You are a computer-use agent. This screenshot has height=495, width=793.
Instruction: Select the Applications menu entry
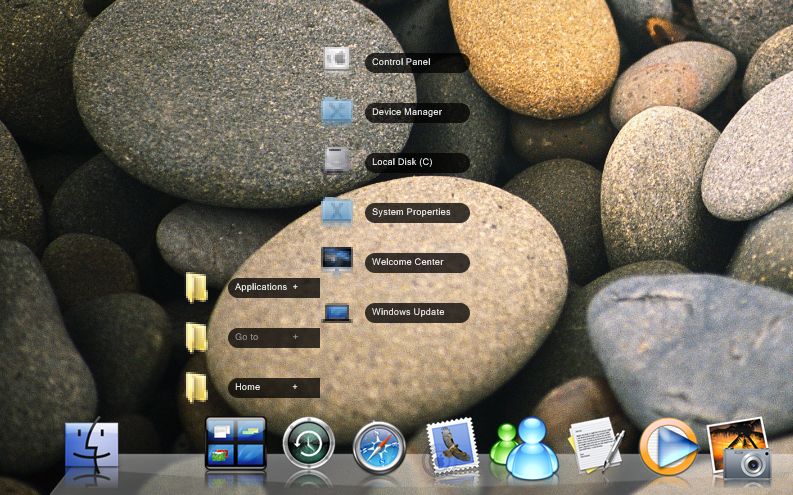(x=274, y=288)
